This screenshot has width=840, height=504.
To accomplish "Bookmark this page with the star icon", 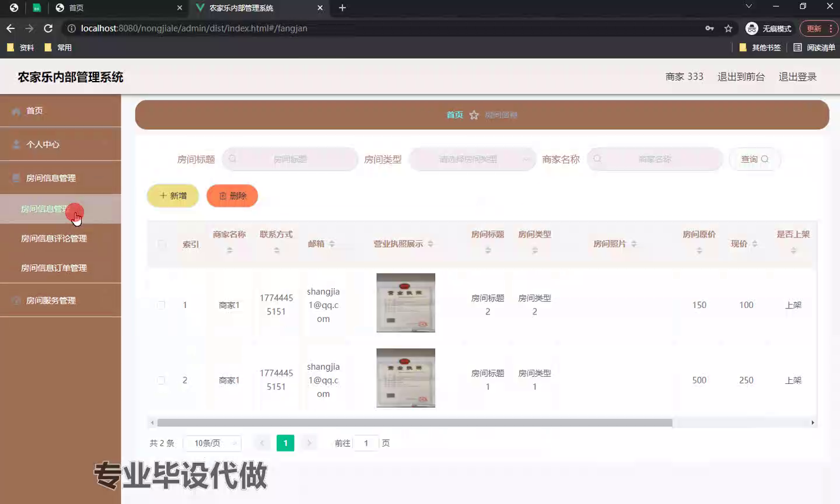I will [728, 28].
